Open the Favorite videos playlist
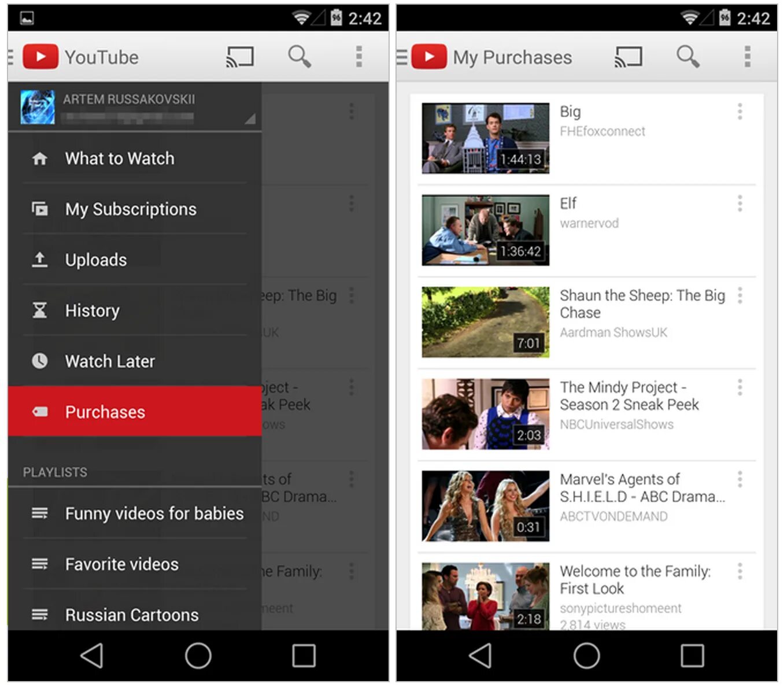This screenshot has width=784, height=688. click(x=135, y=564)
